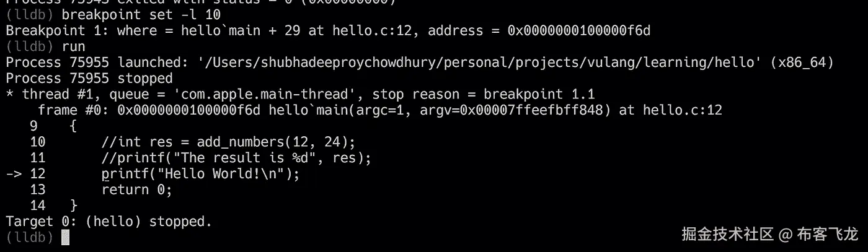Click 'Process 75955 stopped' line
This screenshot has height=252, width=868.
pos(89,78)
